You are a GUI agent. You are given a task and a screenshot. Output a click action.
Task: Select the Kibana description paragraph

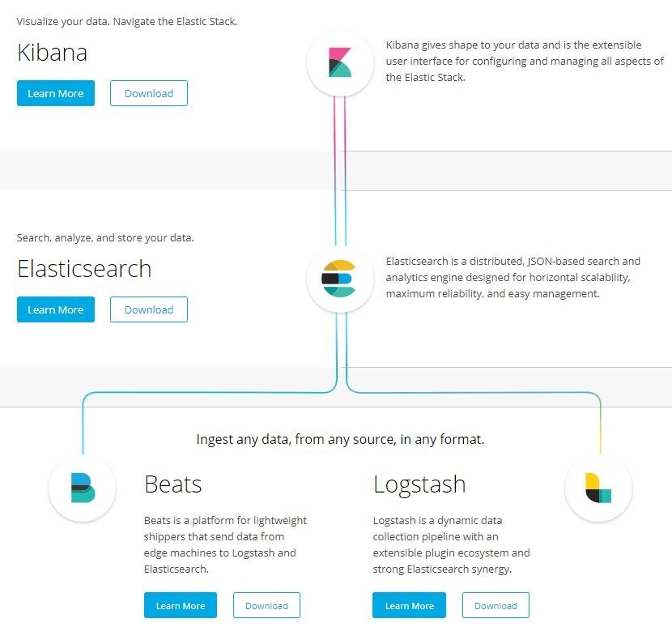pyautogui.click(x=525, y=62)
